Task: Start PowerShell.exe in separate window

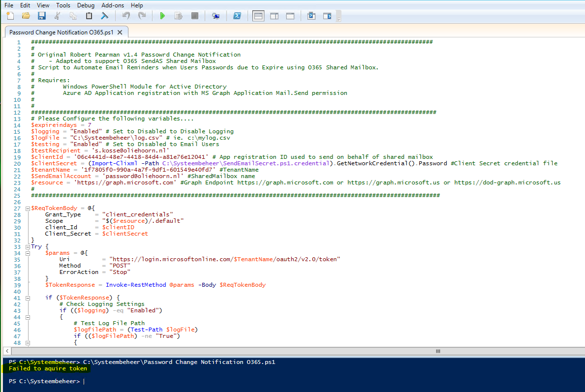Action: click(237, 16)
